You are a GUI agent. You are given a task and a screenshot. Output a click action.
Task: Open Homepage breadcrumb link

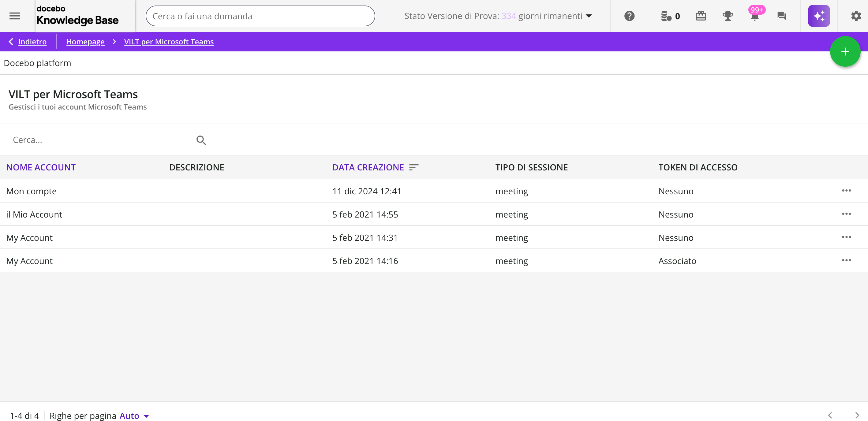pos(85,42)
